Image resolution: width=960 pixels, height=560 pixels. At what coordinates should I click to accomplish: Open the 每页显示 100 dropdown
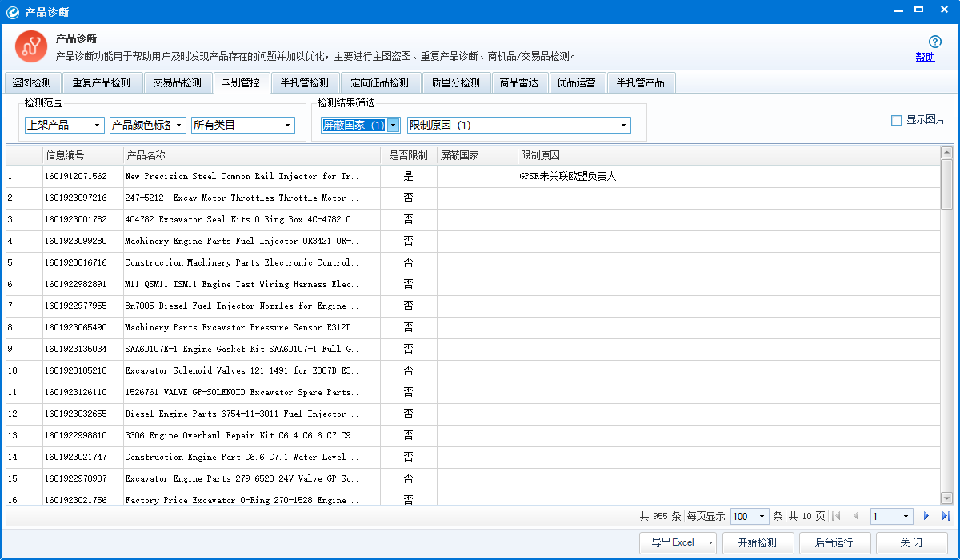coord(750,517)
